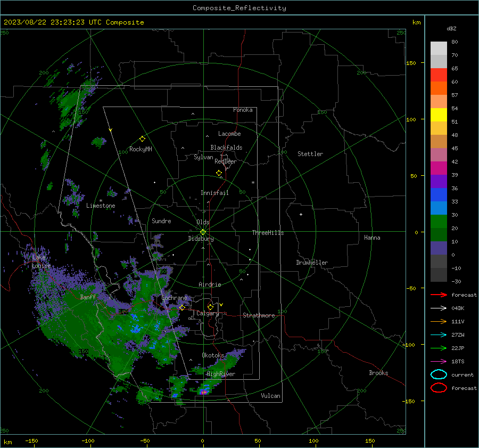Click the 65 dBZ red color swatch
479x448 pixels.
click(439, 75)
